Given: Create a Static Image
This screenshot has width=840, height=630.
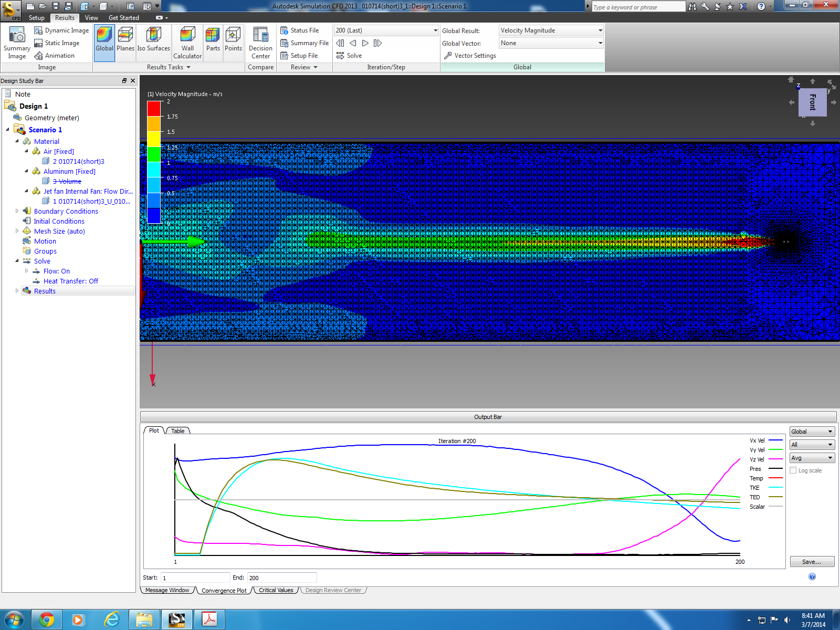Looking at the screenshot, I should coord(57,43).
